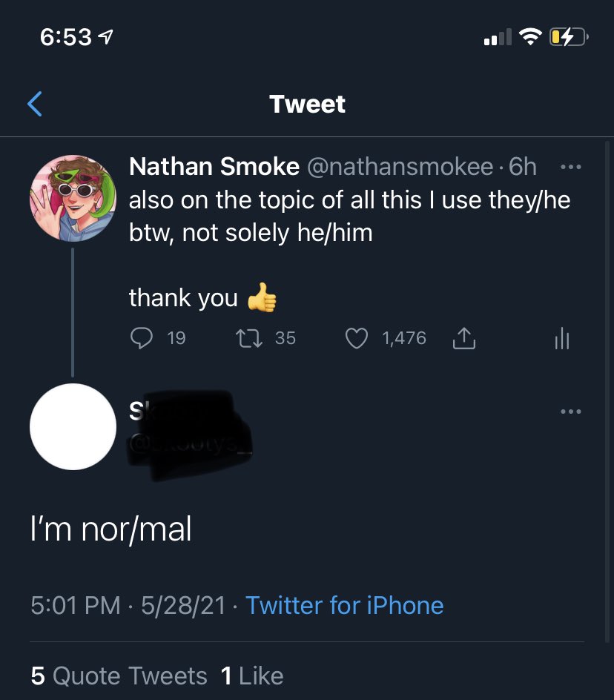Tap the "I'm nor/mal" tweet text
The width and height of the screenshot is (614, 700).
111,529
